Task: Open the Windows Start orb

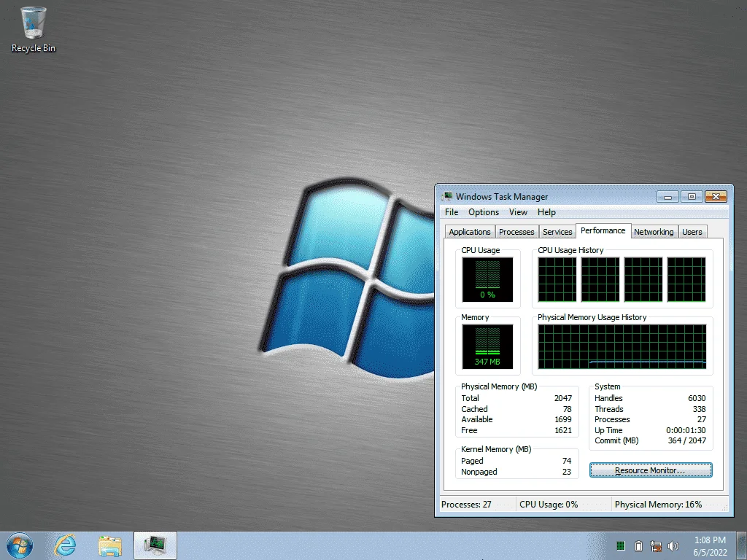Action: point(20,545)
